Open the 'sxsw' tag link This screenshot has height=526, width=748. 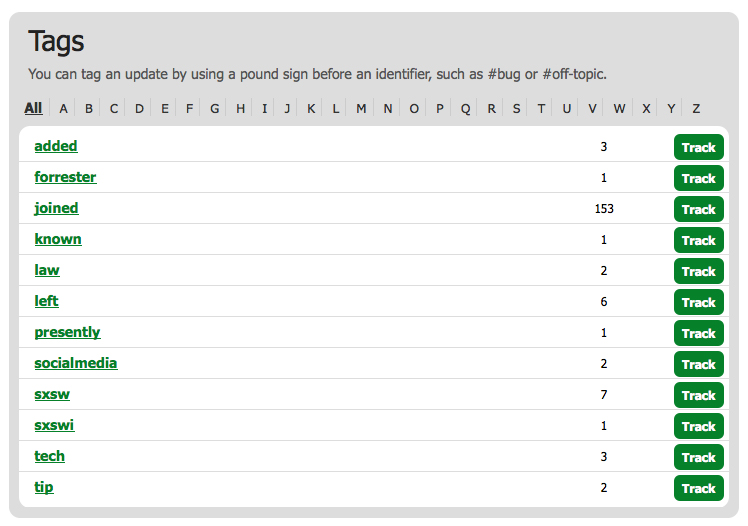click(52, 394)
